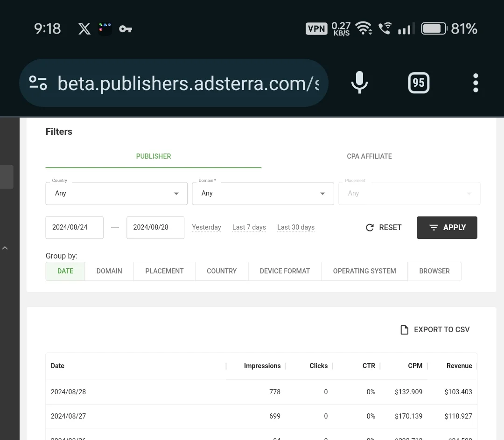Click EXPORT TO CSV

click(435, 330)
